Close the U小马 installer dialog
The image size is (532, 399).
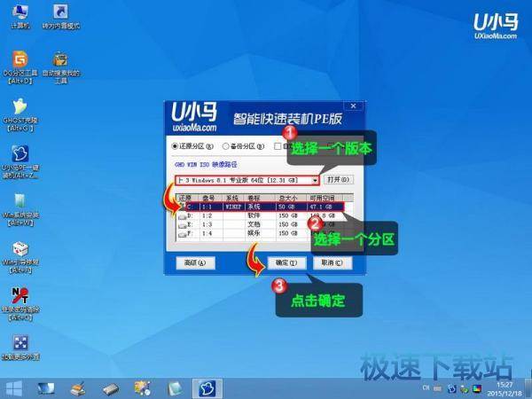point(353,106)
